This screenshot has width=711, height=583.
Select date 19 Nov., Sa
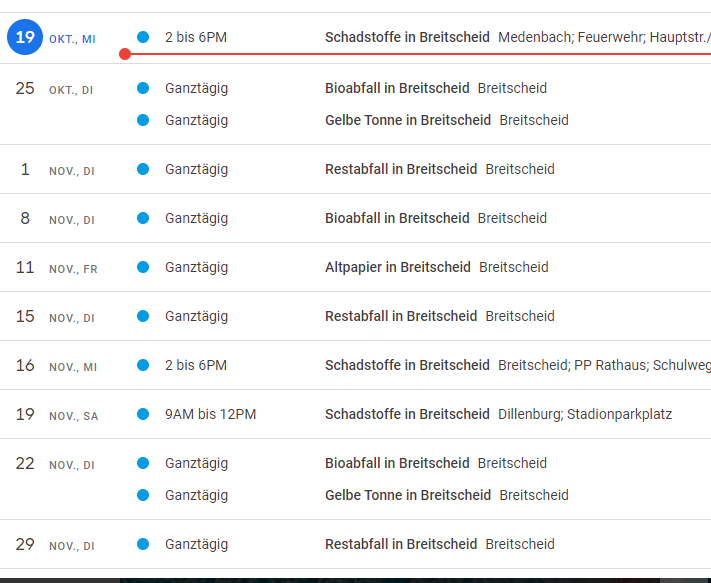[x=25, y=414]
